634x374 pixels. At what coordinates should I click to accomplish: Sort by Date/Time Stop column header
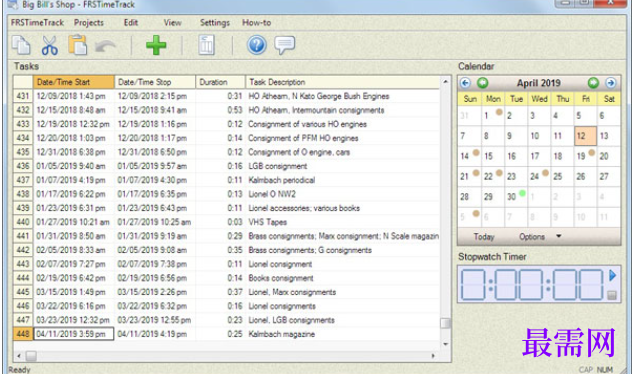point(155,82)
